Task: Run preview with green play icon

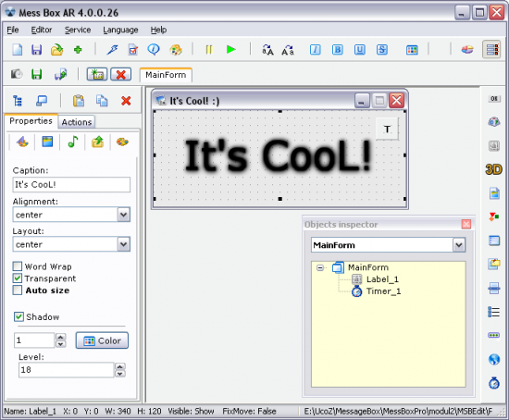Action: pos(231,50)
